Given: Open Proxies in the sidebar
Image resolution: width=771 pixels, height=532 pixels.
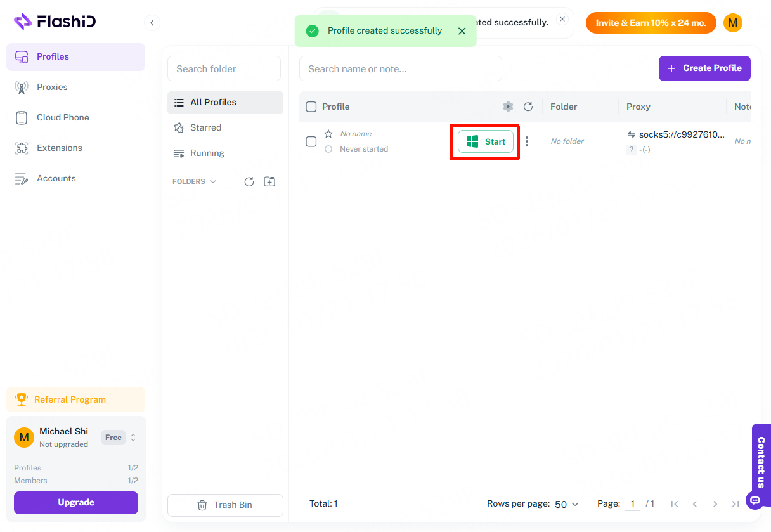Looking at the screenshot, I should (52, 87).
